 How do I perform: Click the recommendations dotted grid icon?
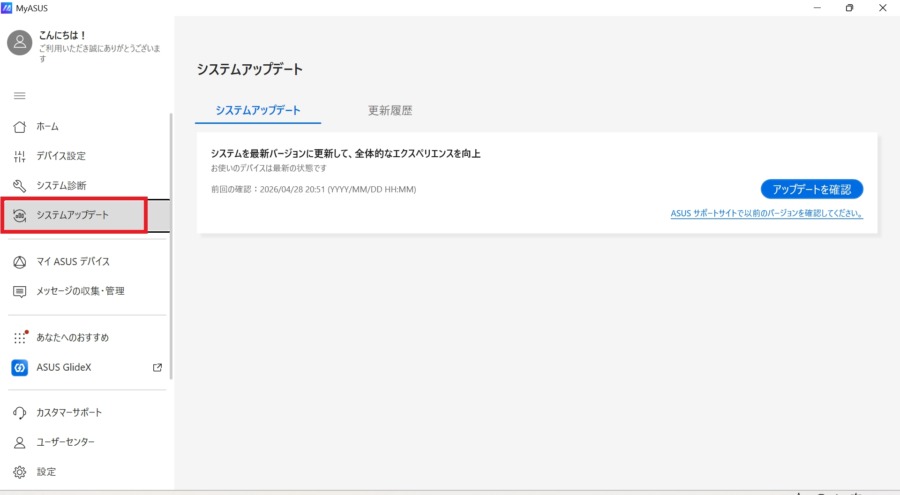[x=19, y=338]
